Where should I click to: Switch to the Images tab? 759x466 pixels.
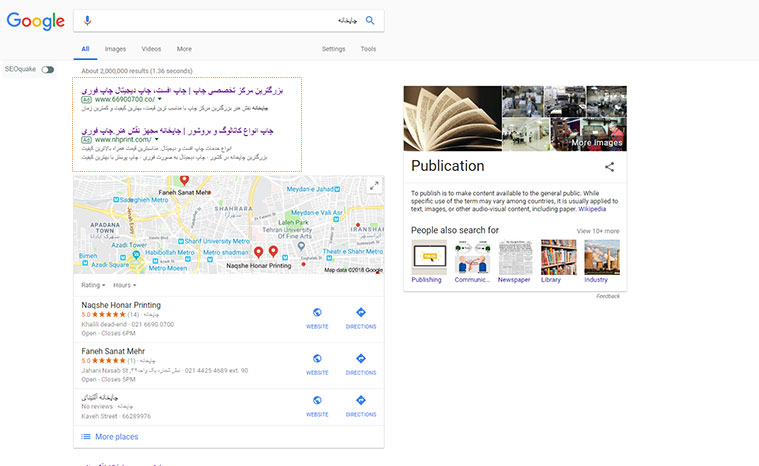[115, 49]
